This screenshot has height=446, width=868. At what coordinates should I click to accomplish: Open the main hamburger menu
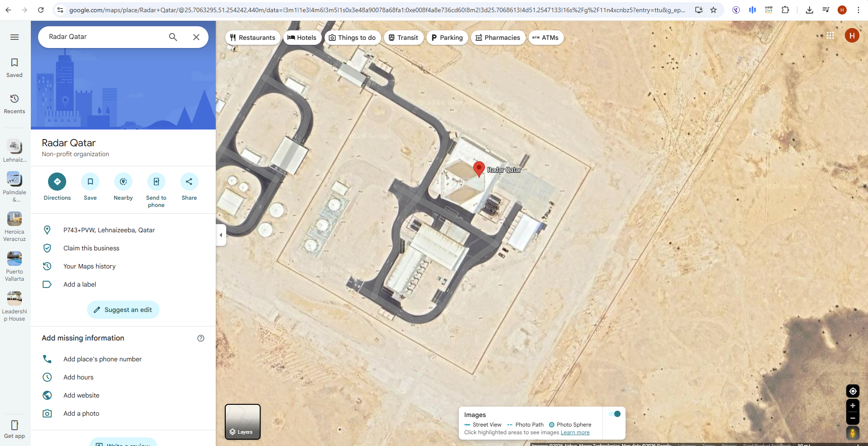click(15, 37)
